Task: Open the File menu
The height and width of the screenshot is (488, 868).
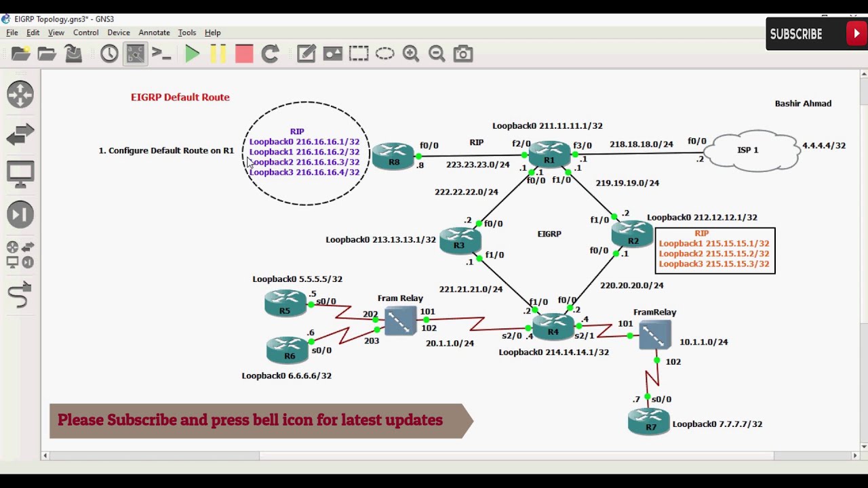Action: [x=12, y=33]
